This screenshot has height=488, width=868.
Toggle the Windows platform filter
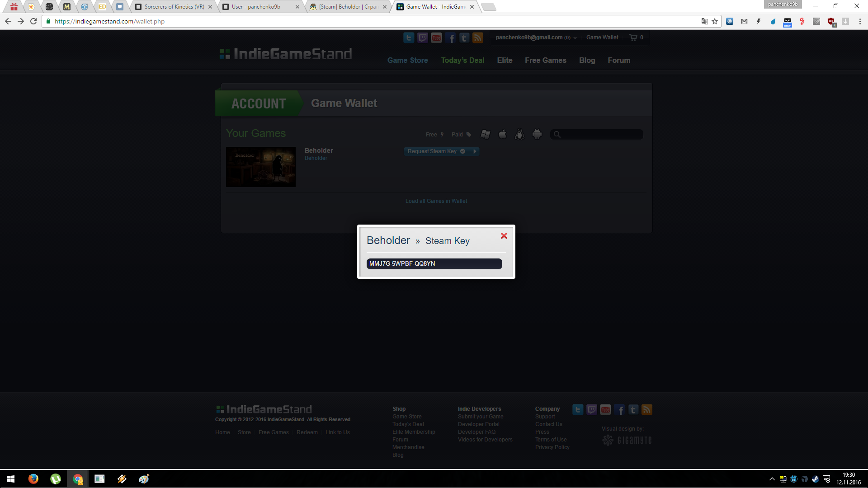tap(485, 134)
